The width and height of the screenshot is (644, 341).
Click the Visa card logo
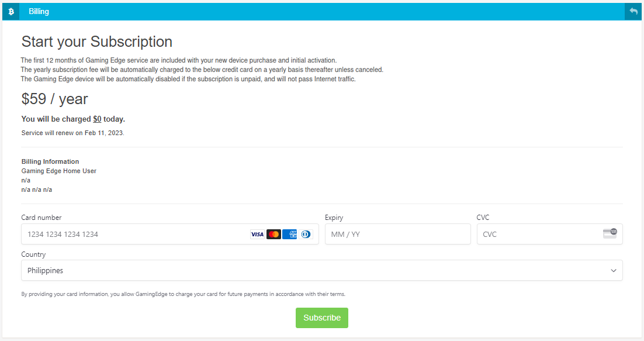coord(257,234)
